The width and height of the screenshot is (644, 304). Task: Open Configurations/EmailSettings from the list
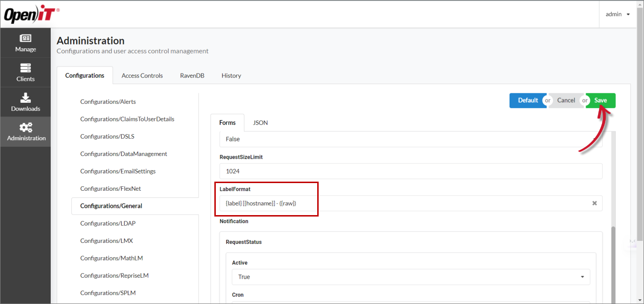pos(118,171)
